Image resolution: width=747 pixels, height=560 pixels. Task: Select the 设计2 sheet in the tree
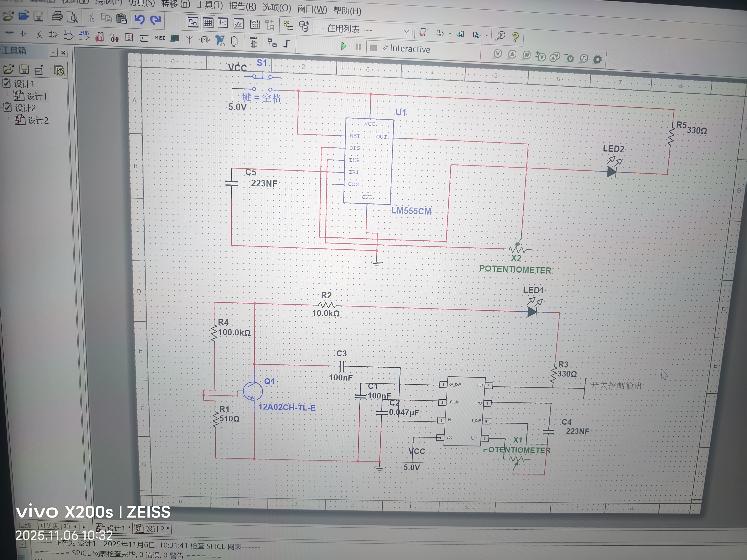38,120
